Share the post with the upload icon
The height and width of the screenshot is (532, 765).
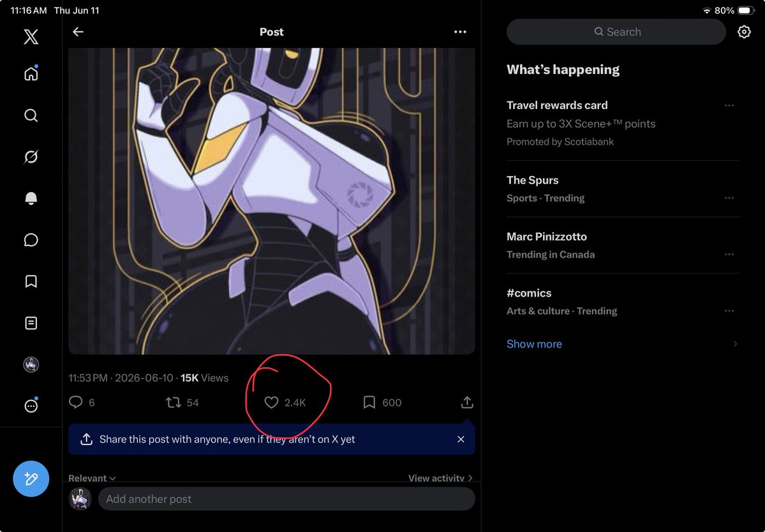(467, 403)
